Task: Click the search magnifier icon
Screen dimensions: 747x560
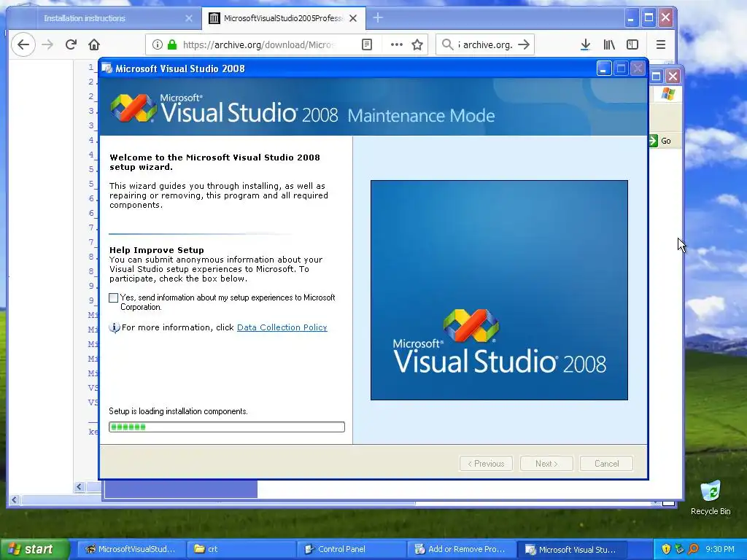Action: [447, 44]
